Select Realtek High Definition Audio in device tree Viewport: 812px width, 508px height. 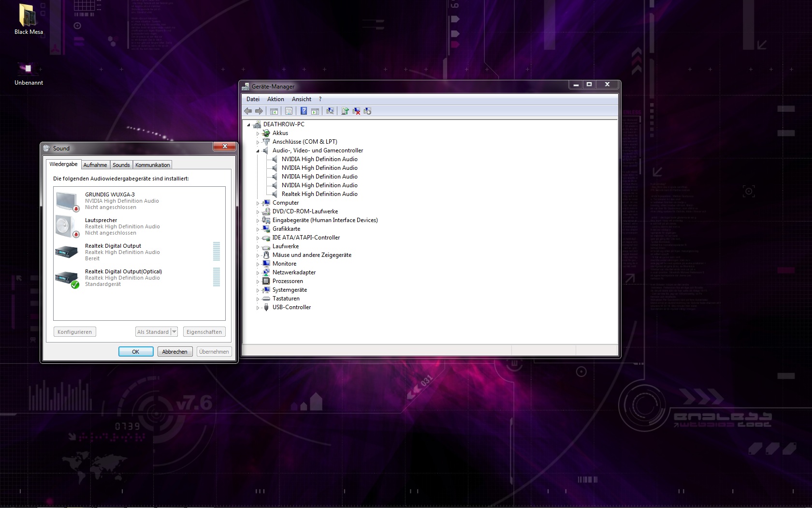[319, 194]
